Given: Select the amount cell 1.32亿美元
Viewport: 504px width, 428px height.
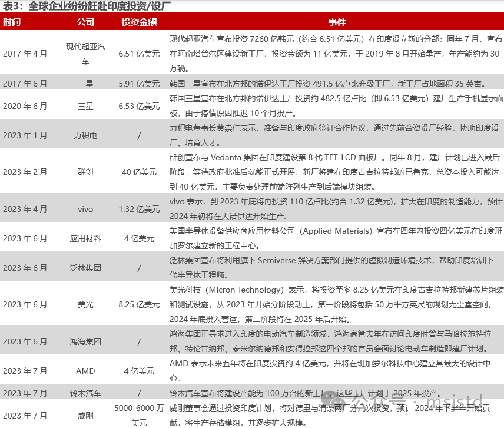Looking at the screenshot, I should 139,209.
